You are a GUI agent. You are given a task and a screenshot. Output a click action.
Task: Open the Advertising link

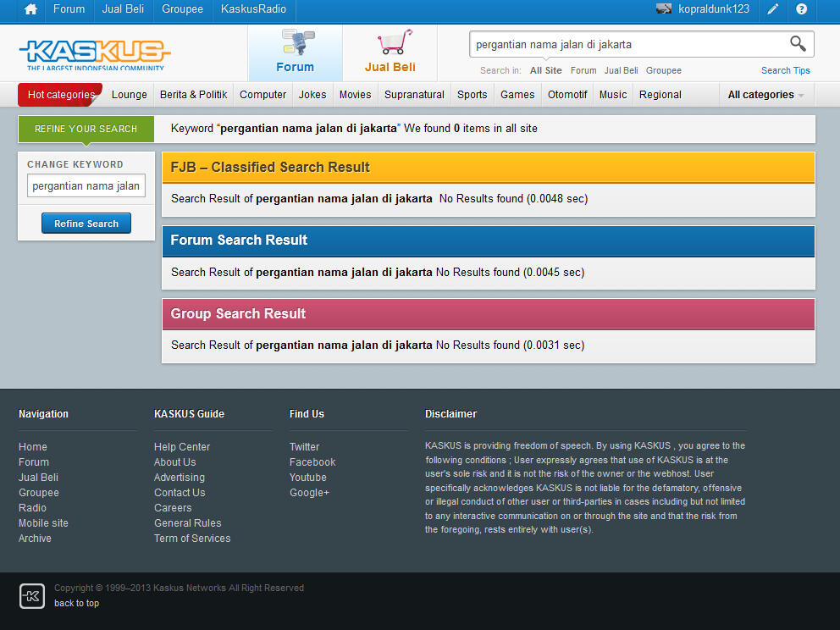[x=179, y=478]
